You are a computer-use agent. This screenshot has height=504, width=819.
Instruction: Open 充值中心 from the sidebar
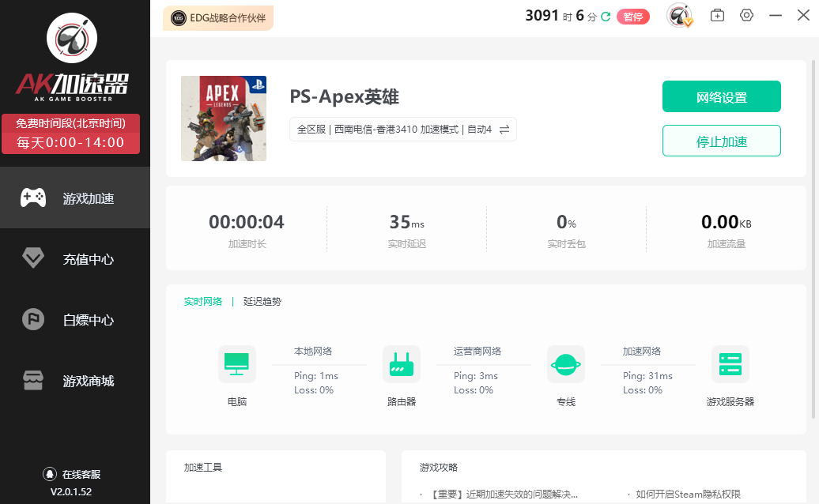[75, 259]
